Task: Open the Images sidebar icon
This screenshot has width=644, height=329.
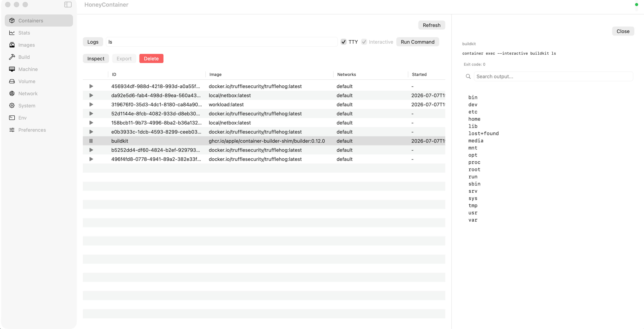Action: point(12,45)
